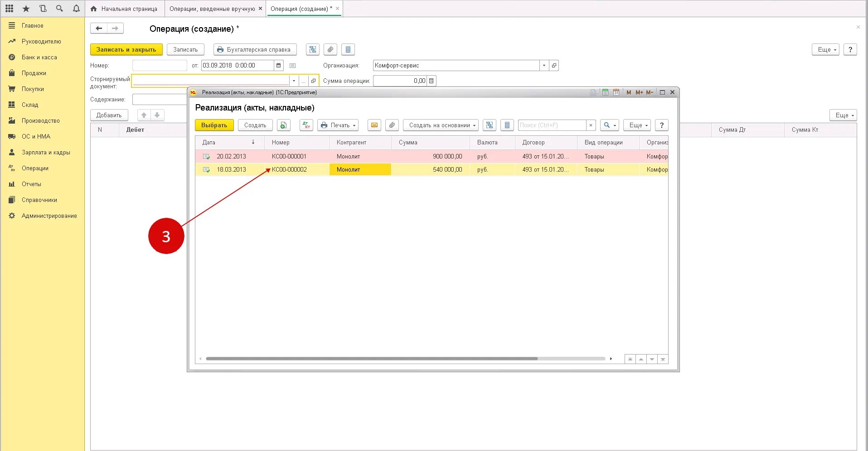Click the sections menu grid icon
868x451 pixels.
(x=9, y=9)
